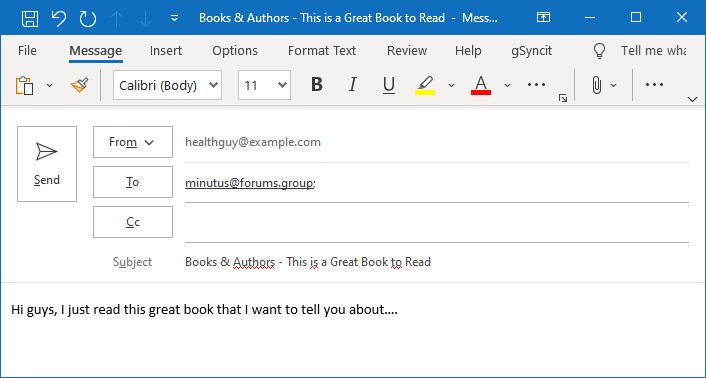
Task: Open Ribbon Display Options in title bar
Action: [x=543, y=18]
